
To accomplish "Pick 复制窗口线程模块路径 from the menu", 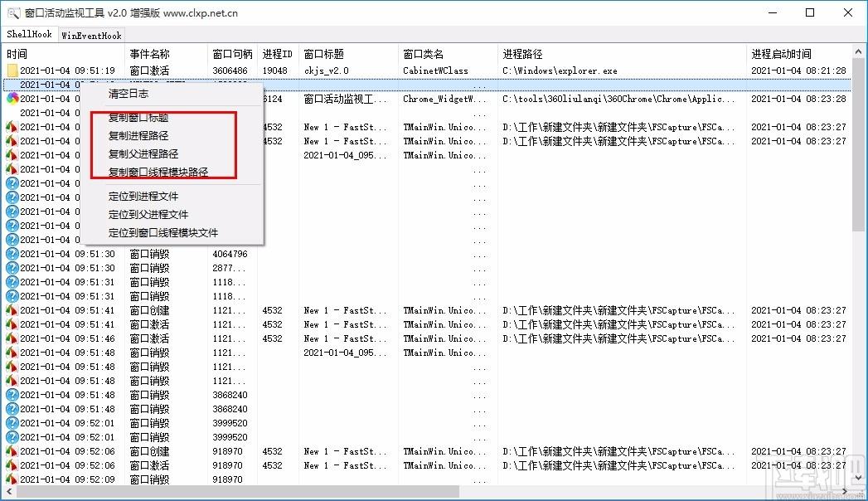I will click(x=158, y=173).
